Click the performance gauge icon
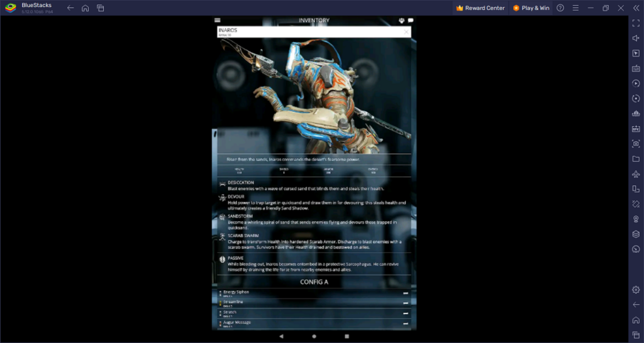644x343 pixels. click(636, 249)
